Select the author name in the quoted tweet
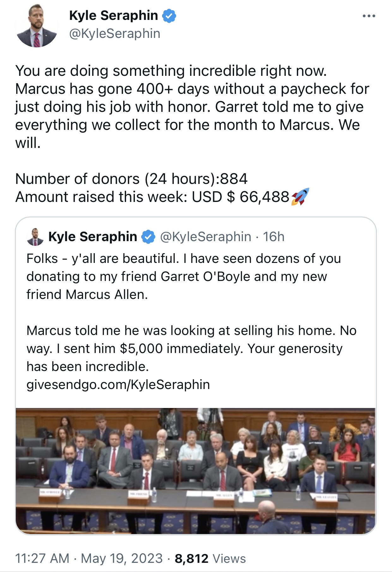The height and width of the screenshot is (572, 392). (93, 237)
